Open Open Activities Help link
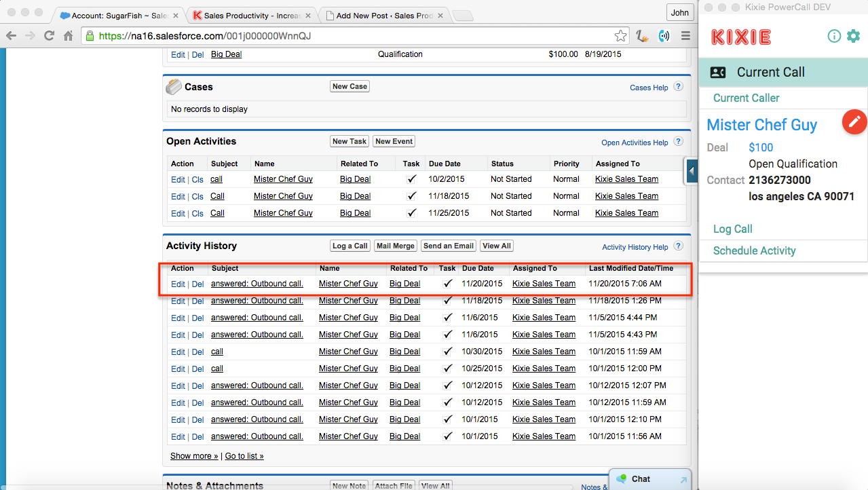The height and width of the screenshot is (490, 868). [x=635, y=143]
